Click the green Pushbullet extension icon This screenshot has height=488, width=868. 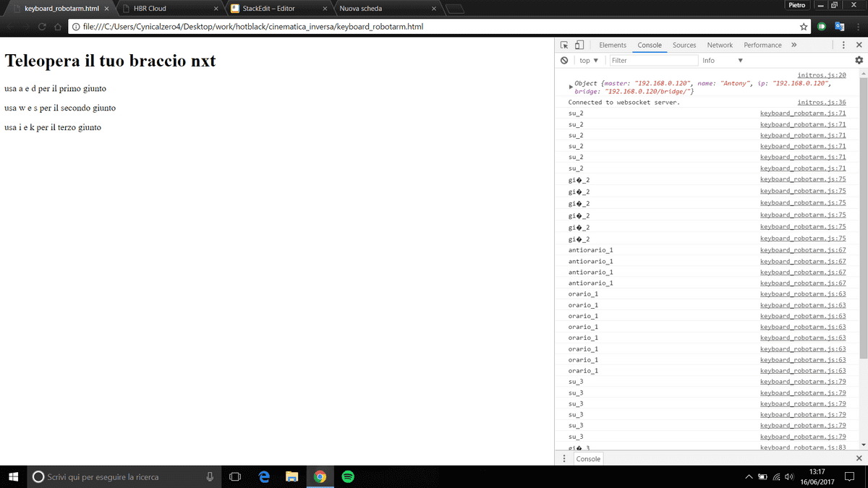pyautogui.click(x=822, y=27)
